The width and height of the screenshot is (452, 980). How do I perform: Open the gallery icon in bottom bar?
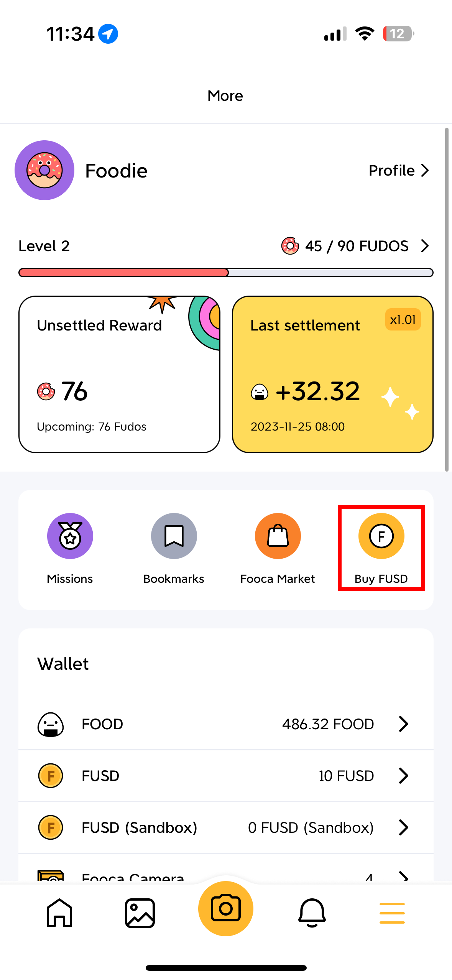coord(140,913)
